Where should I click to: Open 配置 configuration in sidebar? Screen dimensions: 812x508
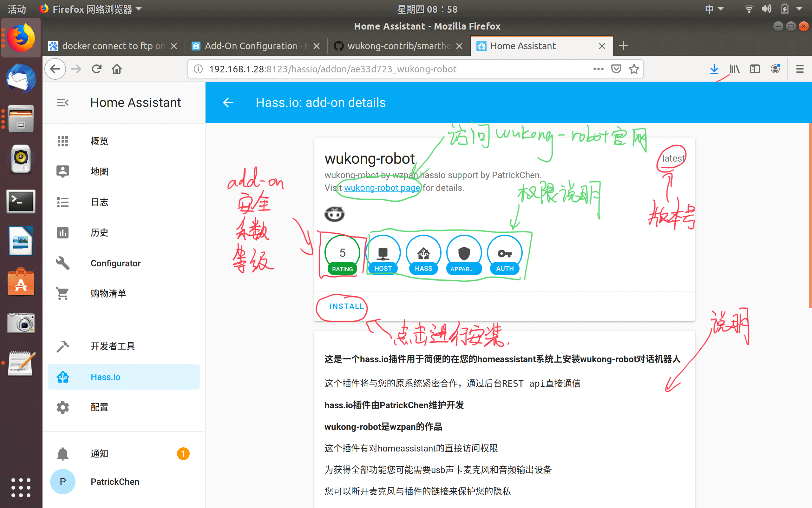pyautogui.click(x=123, y=408)
